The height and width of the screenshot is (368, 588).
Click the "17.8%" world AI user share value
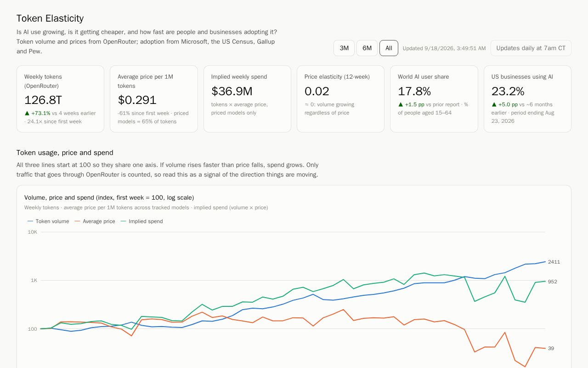414,91
